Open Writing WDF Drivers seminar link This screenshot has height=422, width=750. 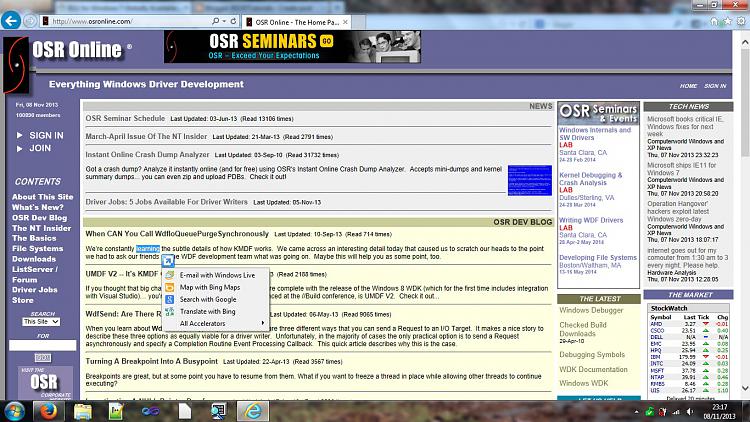coord(591,220)
